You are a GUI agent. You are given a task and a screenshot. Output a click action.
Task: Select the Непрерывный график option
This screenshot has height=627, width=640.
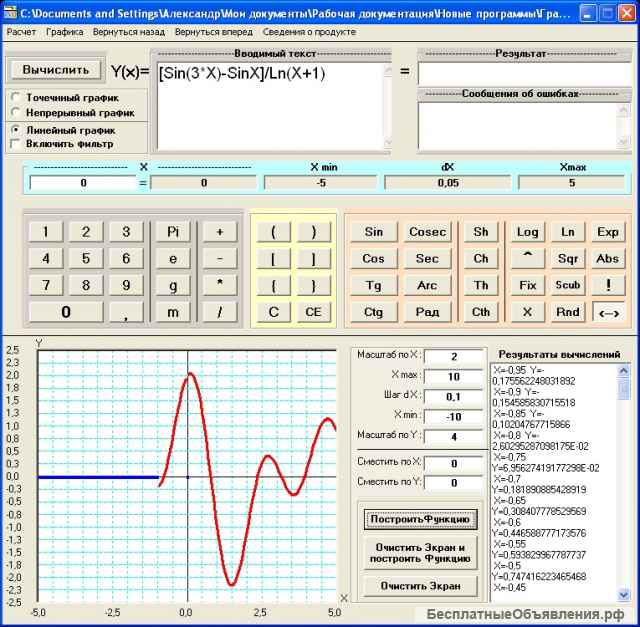[x=16, y=113]
